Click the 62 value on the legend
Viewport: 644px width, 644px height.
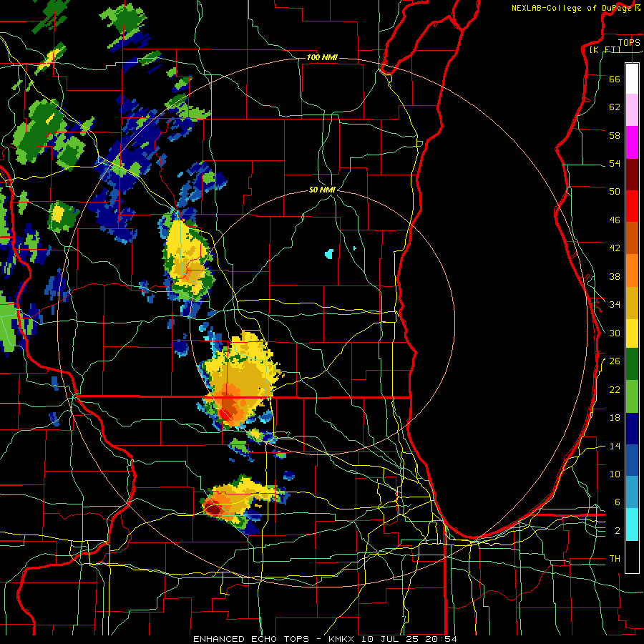coord(615,107)
